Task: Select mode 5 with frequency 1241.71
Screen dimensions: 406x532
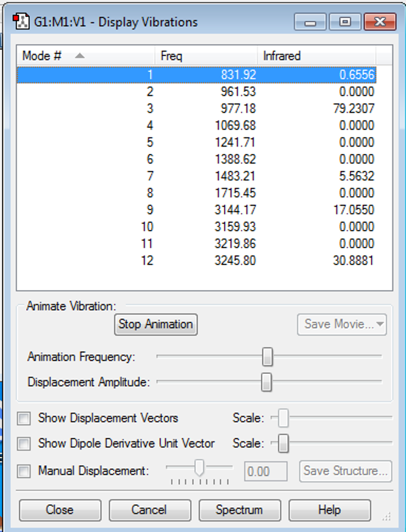Action: tap(196, 142)
